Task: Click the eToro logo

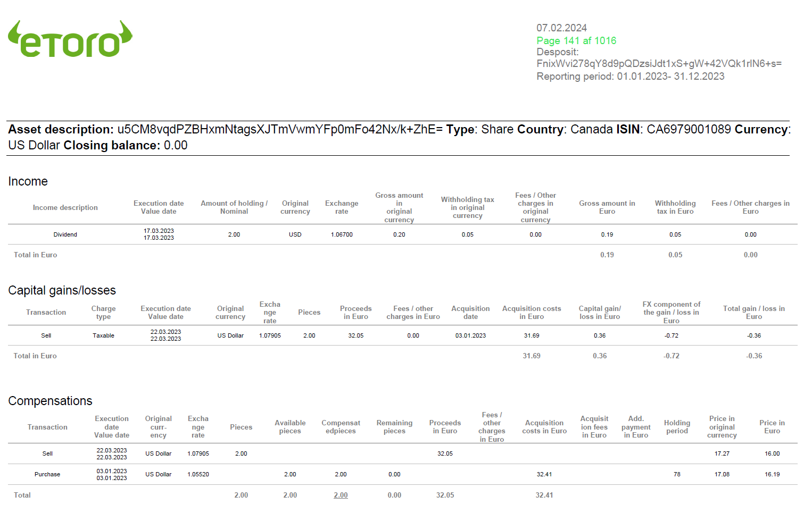Action: 69,37
